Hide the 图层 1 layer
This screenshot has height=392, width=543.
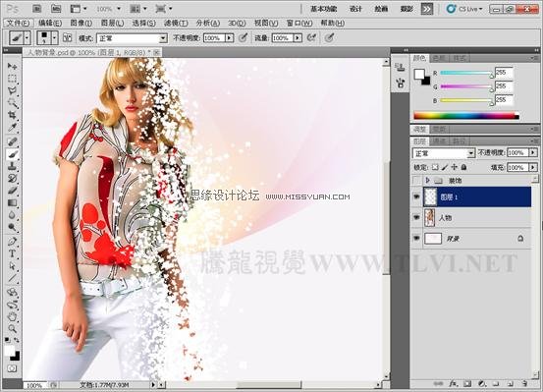pos(416,196)
